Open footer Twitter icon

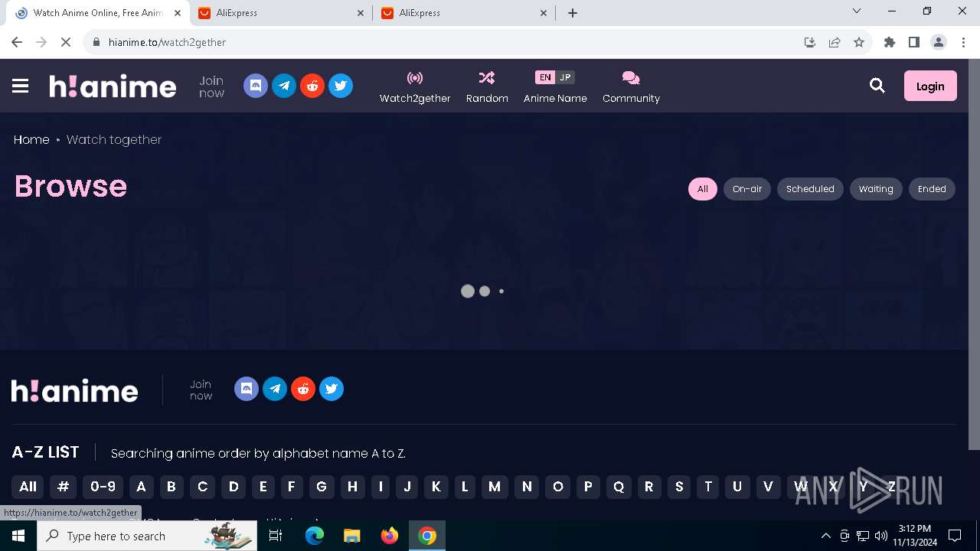pyautogui.click(x=332, y=389)
